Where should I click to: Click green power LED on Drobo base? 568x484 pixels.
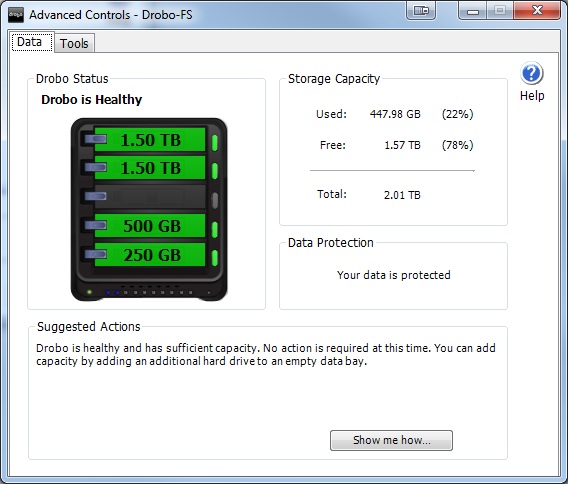click(x=89, y=292)
